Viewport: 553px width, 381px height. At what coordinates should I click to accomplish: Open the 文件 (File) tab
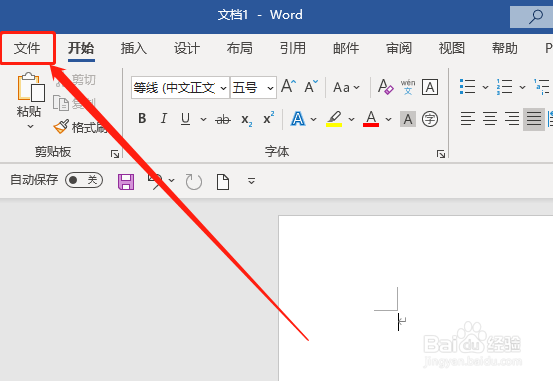click(27, 48)
